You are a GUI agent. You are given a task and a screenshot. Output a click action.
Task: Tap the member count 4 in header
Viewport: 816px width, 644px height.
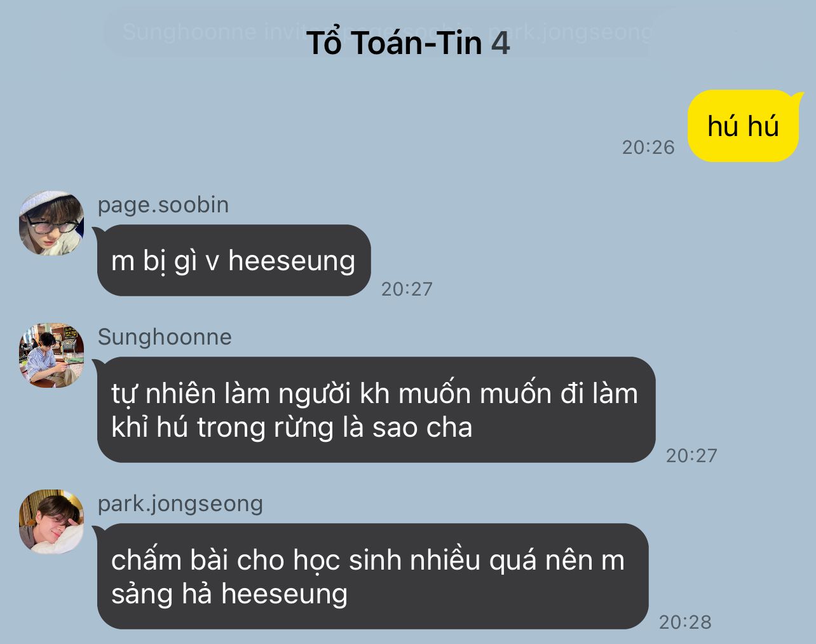tap(500, 44)
